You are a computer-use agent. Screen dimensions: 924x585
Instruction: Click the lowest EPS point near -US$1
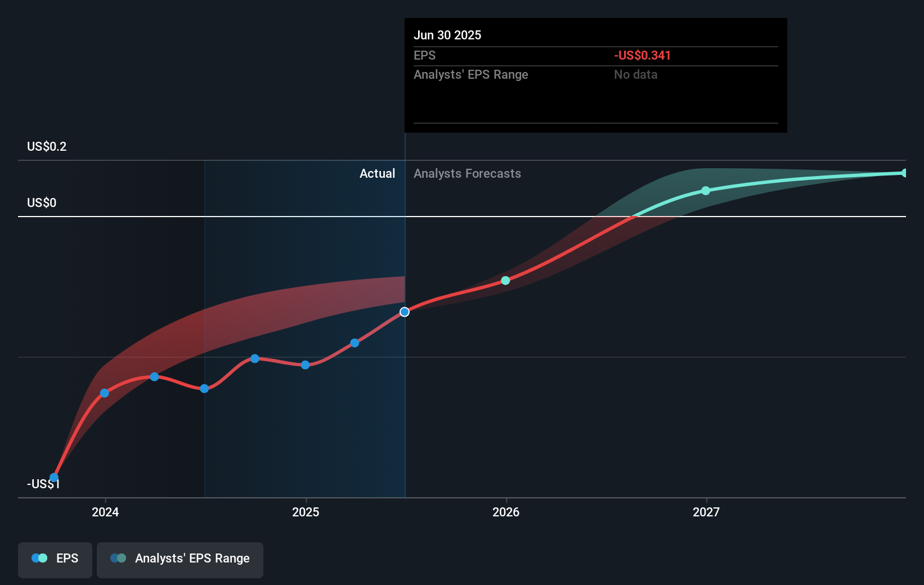[x=54, y=478]
